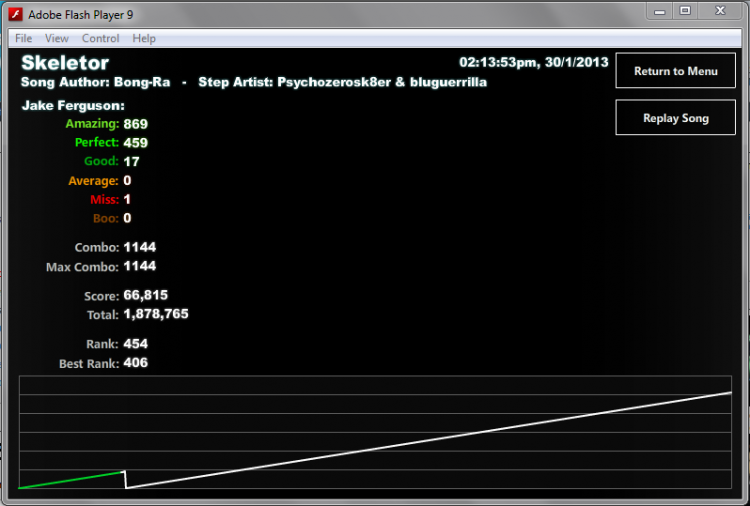750x506 pixels.
Task: Click the Max Combo value 1144
Action: pos(140,266)
